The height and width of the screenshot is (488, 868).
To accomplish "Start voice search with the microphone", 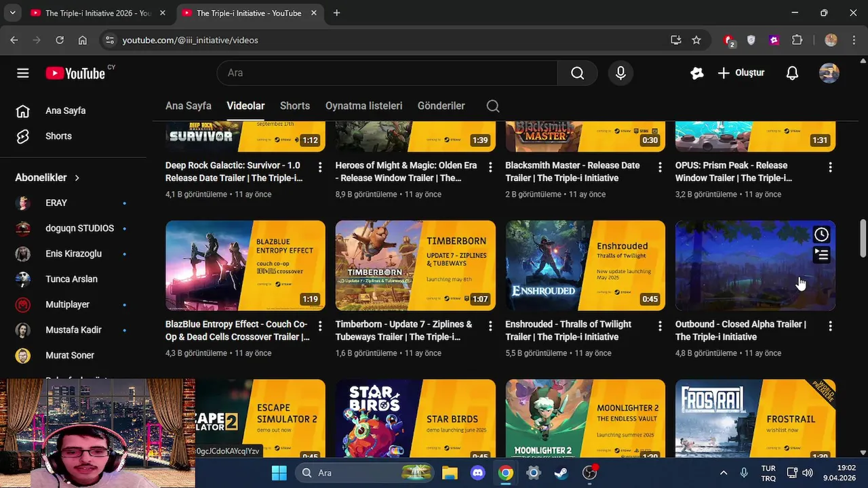I will 620,73.
